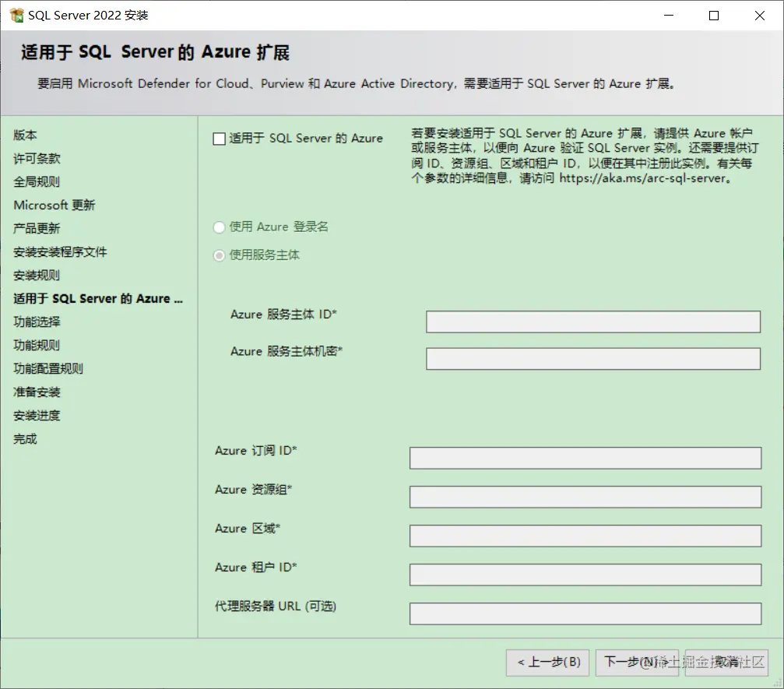Image resolution: width=784 pixels, height=689 pixels.
Task: Select the 功能规则 step in sidebar
Action: pyautogui.click(x=37, y=346)
